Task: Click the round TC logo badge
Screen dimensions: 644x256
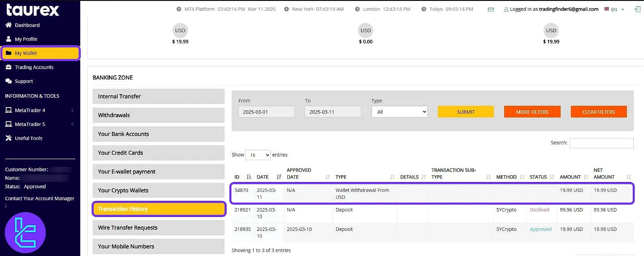Action: [25, 233]
